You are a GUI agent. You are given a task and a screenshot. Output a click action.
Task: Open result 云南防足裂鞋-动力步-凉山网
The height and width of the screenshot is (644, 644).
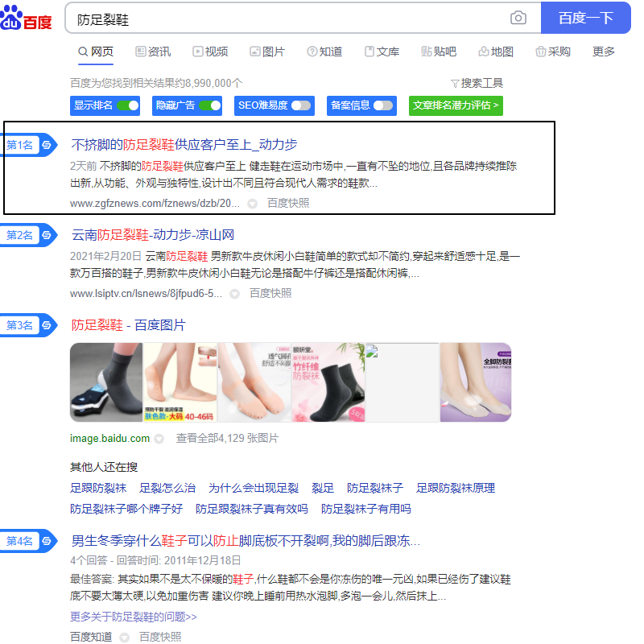(153, 235)
